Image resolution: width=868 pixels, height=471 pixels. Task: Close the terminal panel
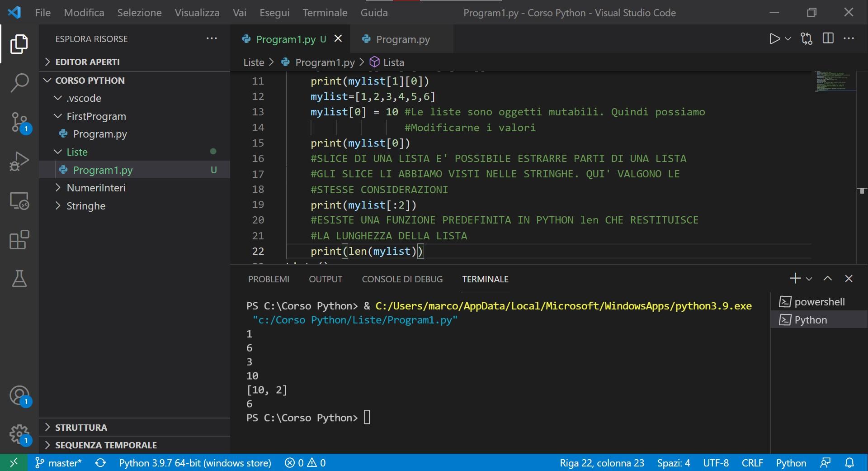pos(849,279)
